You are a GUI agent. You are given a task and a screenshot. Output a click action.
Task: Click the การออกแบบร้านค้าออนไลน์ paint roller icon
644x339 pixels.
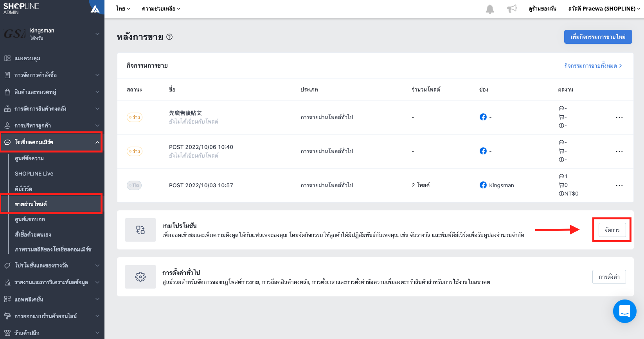(x=7, y=316)
